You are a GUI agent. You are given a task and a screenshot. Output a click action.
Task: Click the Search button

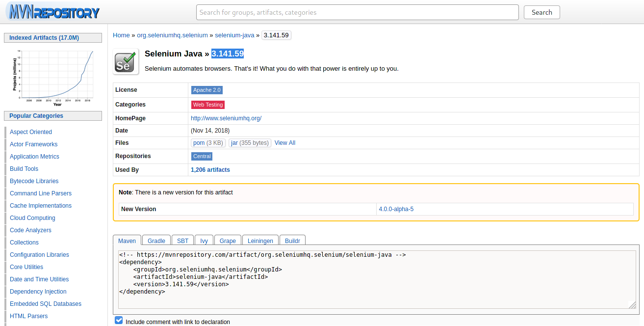[x=541, y=12]
